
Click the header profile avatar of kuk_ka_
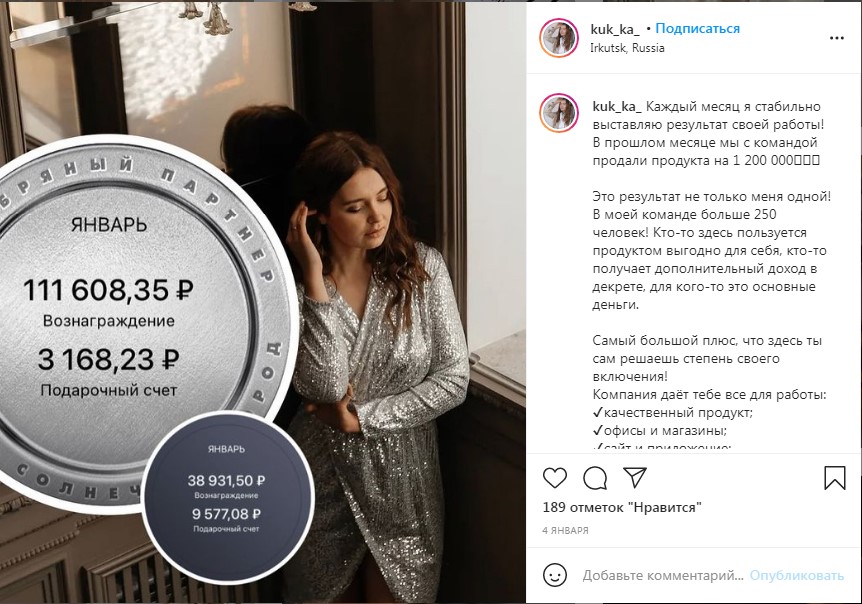pyautogui.click(x=559, y=38)
